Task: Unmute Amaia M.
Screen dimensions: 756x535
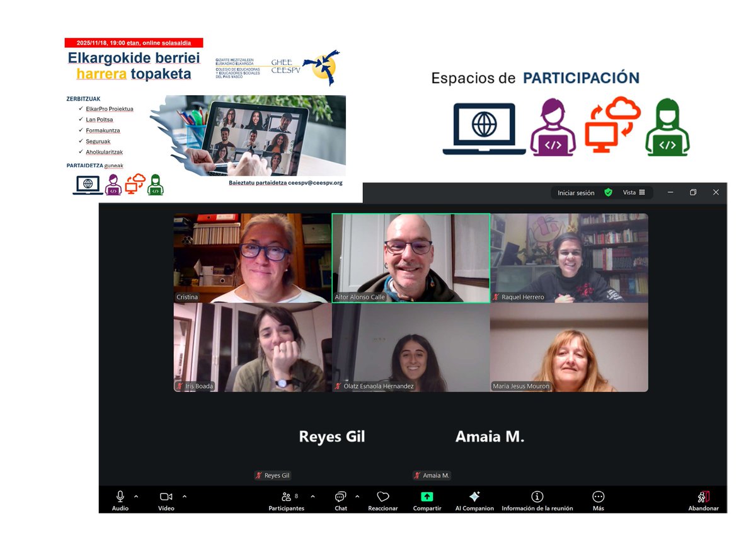Action: (416, 475)
